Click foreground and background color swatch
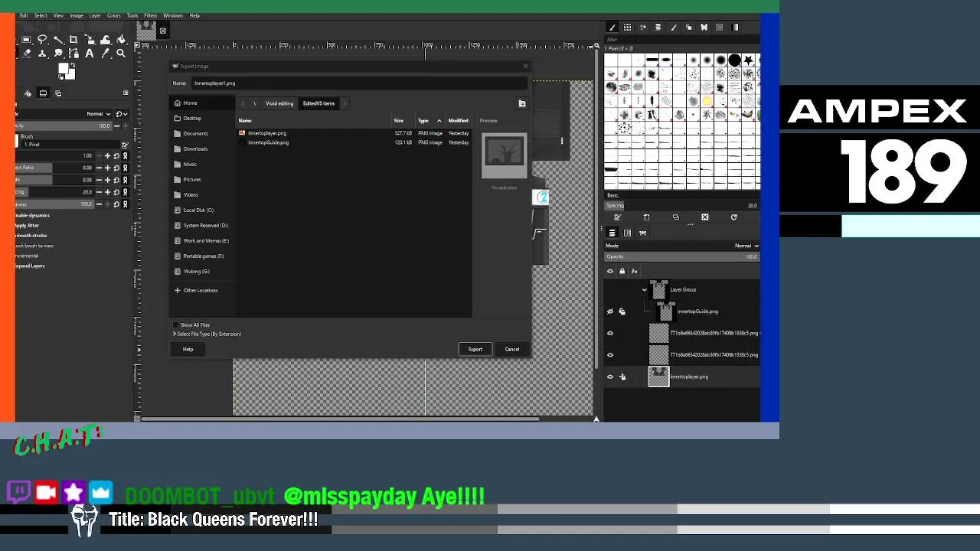This screenshot has width=980, height=551. click(x=67, y=71)
